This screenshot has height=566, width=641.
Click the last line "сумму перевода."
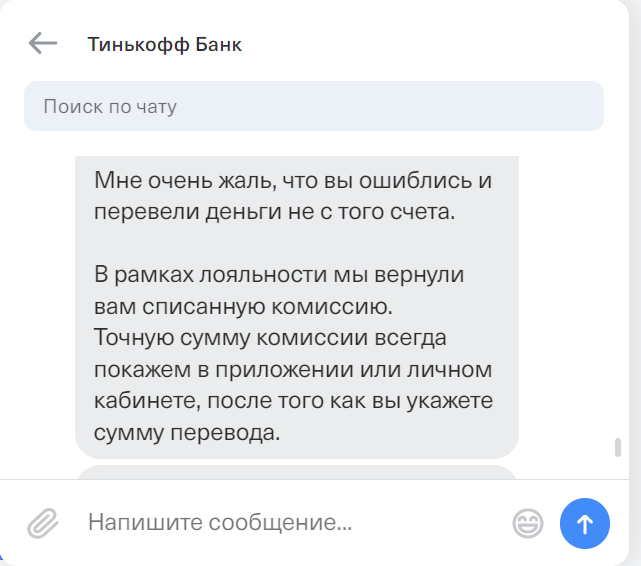point(185,432)
